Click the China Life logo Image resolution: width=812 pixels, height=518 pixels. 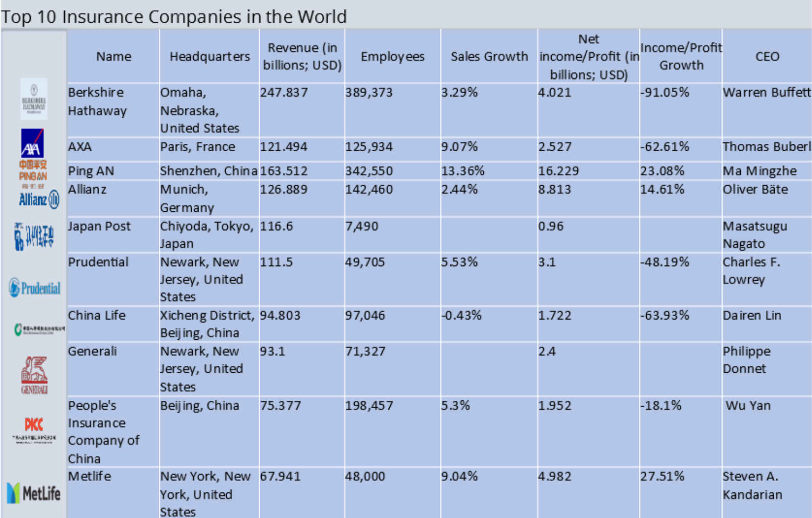(40, 327)
